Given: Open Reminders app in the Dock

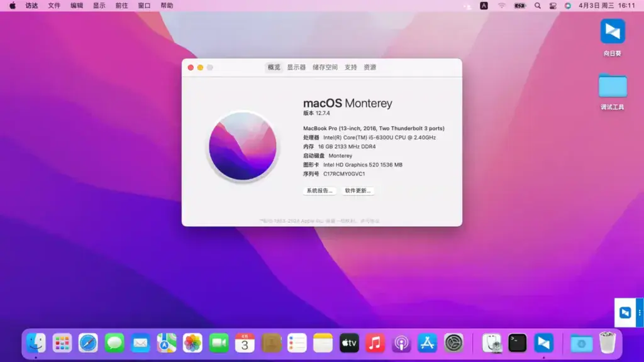Looking at the screenshot, I should (x=297, y=343).
